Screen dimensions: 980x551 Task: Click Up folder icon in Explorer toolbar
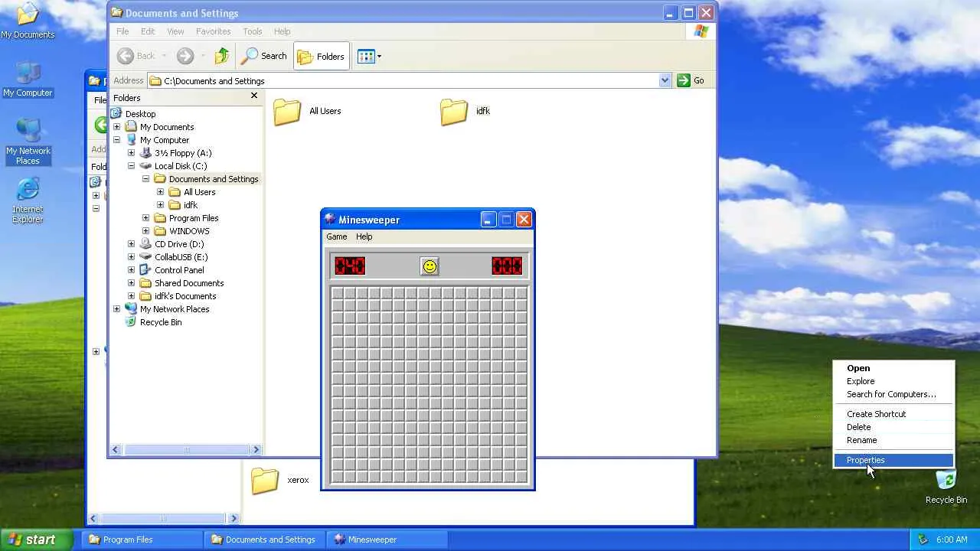coord(222,56)
